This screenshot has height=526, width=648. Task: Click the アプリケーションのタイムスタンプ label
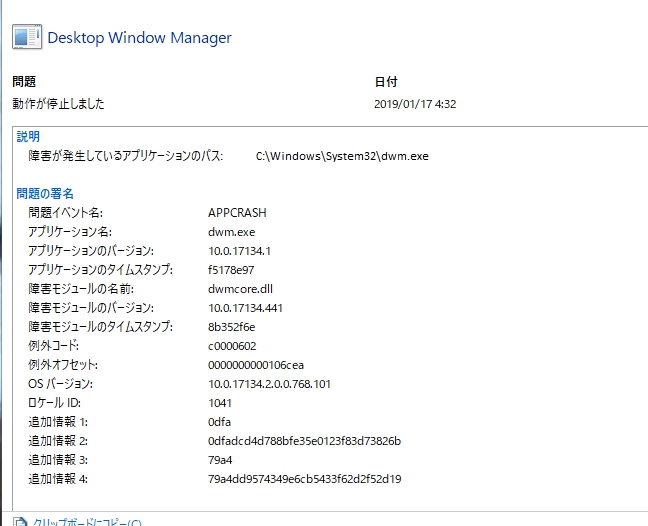[x=100, y=269]
